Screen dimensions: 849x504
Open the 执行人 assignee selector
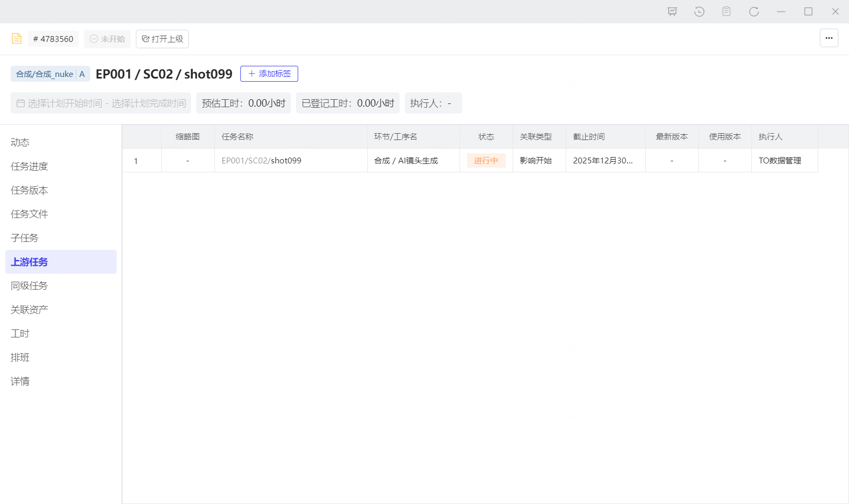point(433,103)
